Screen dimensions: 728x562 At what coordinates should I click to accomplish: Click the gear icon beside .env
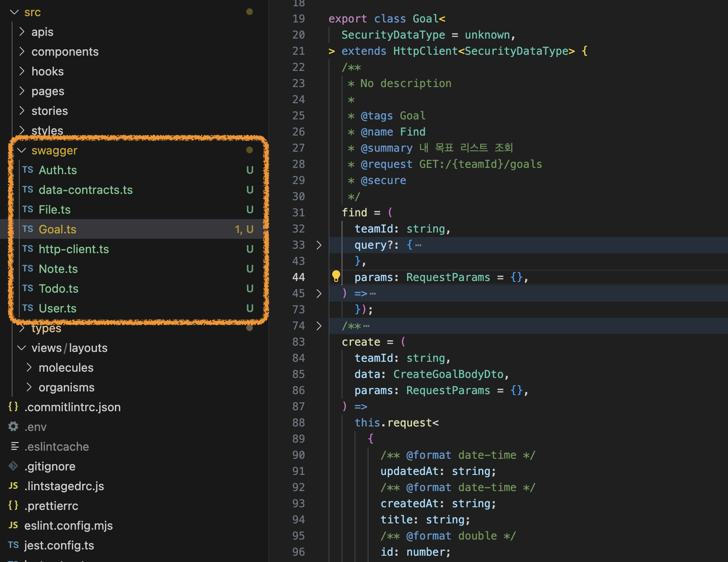click(13, 426)
